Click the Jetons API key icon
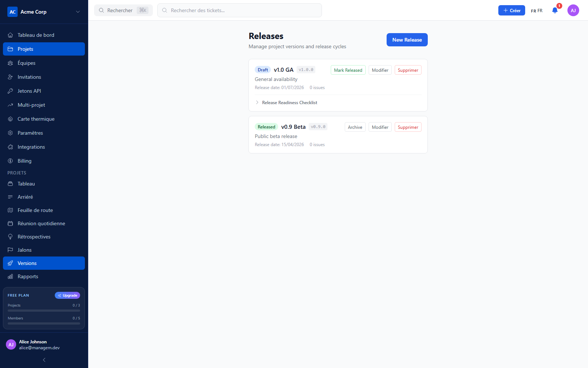The height and width of the screenshot is (368, 588). (10, 91)
